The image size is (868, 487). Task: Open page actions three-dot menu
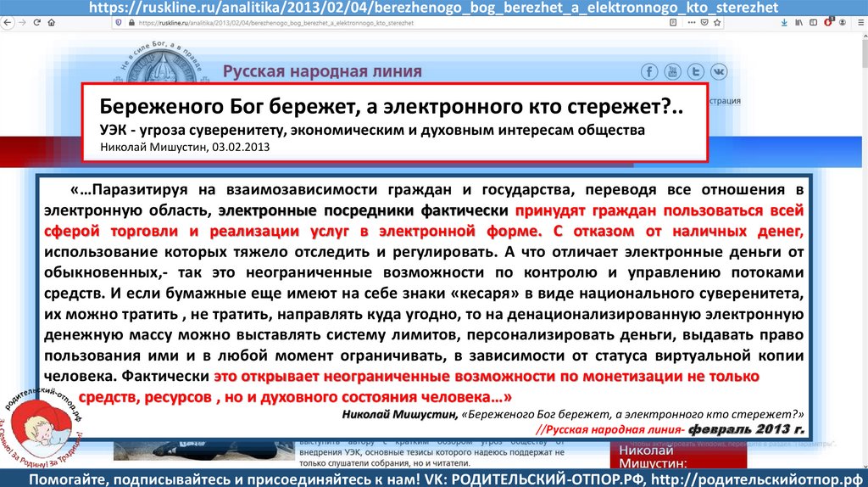point(692,23)
